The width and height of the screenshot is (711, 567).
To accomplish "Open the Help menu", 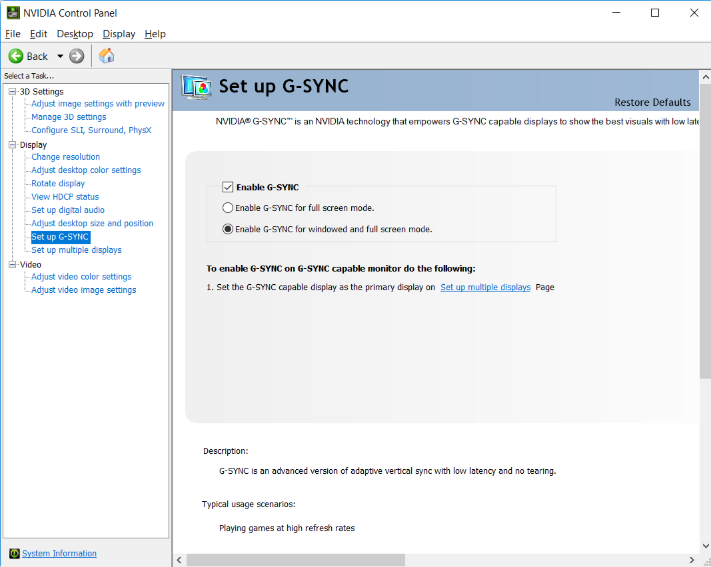I will coord(155,34).
